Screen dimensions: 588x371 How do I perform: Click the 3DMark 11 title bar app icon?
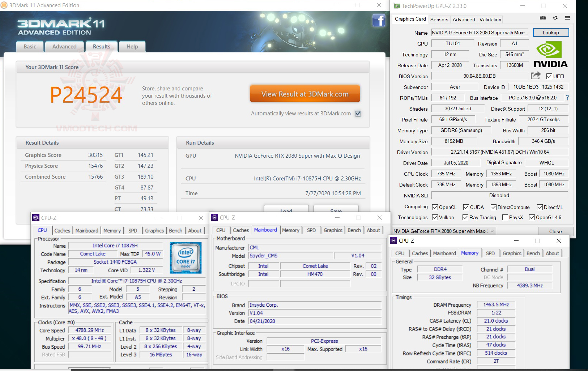click(x=4, y=5)
